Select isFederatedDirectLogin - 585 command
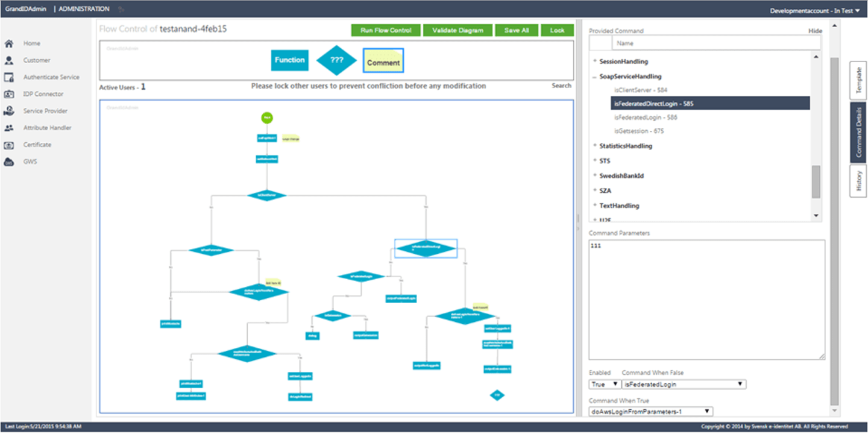Viewport: 868px width, 434px height. (x=710, y=104)
